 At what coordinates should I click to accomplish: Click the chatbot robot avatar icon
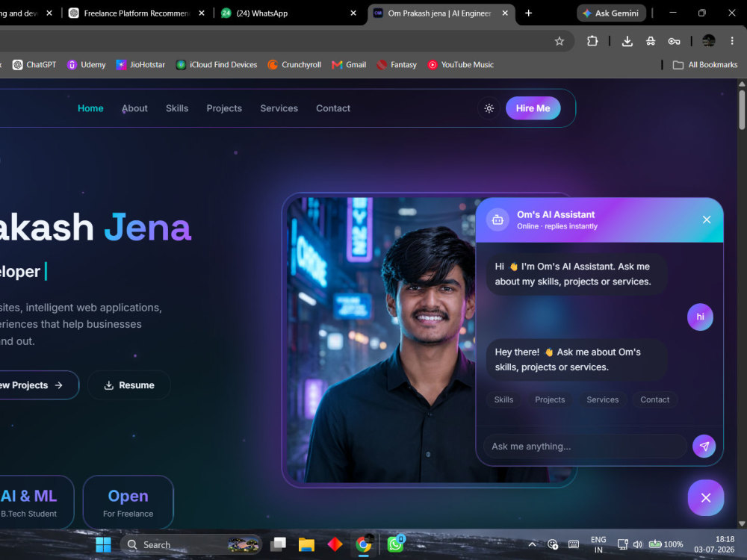click(x=498, y=220)
